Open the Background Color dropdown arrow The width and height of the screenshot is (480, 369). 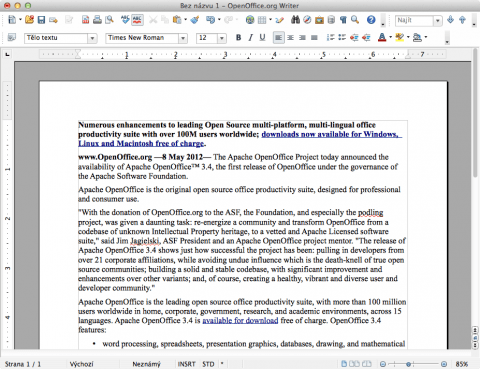[x=426, y=37]
